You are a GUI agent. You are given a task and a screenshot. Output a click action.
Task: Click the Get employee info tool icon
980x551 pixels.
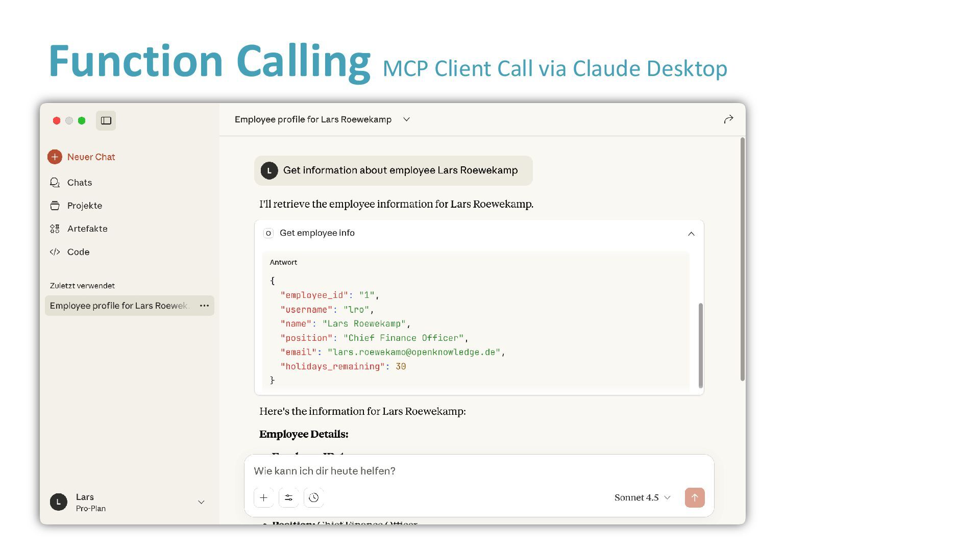[x=268, y=233]
